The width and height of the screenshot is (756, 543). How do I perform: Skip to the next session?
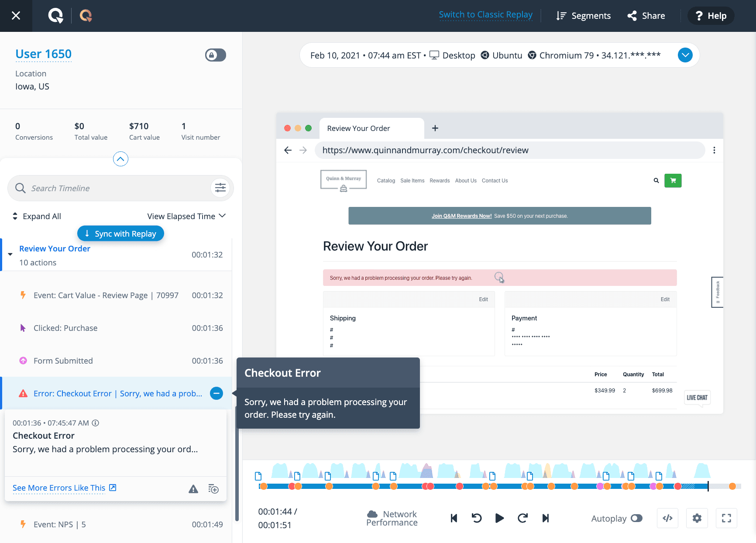coord(546,518)
